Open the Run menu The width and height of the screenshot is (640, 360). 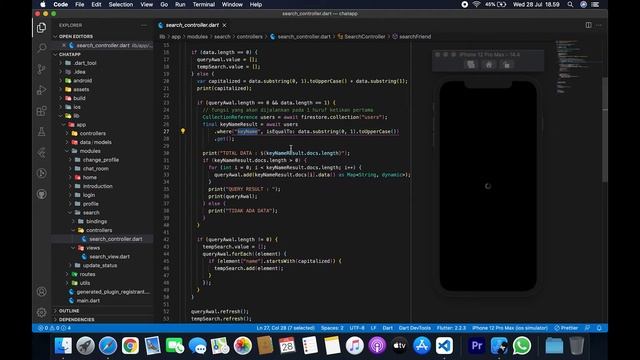tap(180, 4)
